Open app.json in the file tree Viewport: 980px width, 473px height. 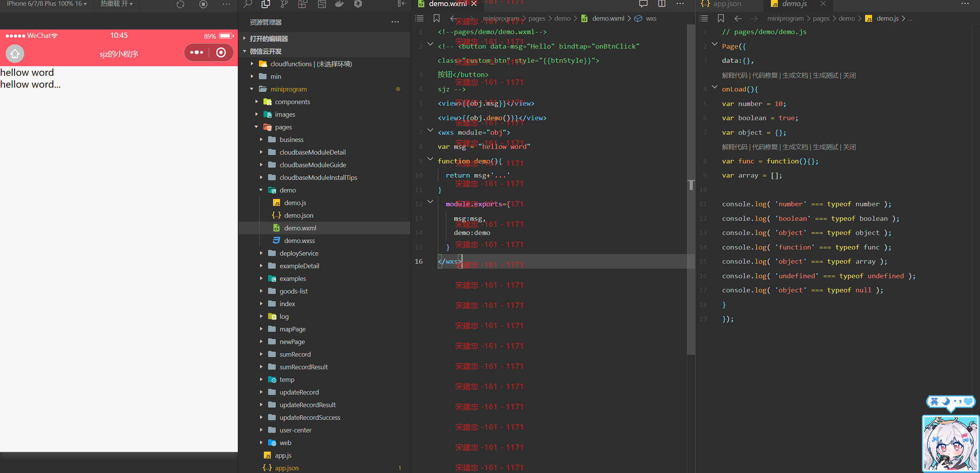[x=287, y=468]
